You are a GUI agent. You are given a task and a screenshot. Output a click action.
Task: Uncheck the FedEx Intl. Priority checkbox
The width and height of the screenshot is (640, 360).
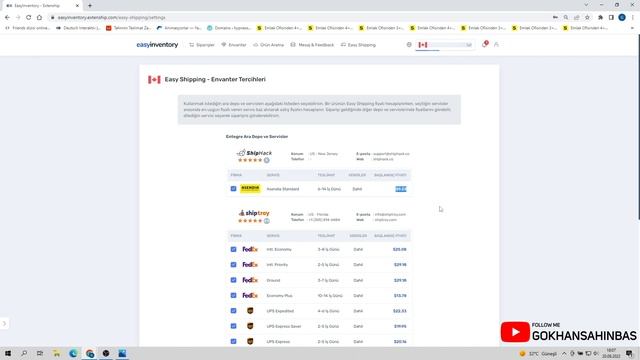point(233,264)
